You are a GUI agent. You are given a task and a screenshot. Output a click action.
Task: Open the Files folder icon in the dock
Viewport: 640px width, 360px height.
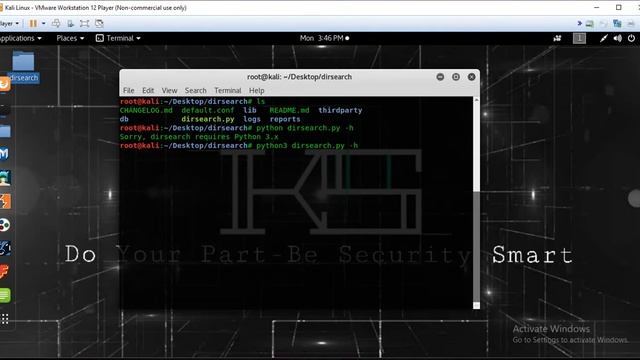pyautogui.click(x=5, y=131)
